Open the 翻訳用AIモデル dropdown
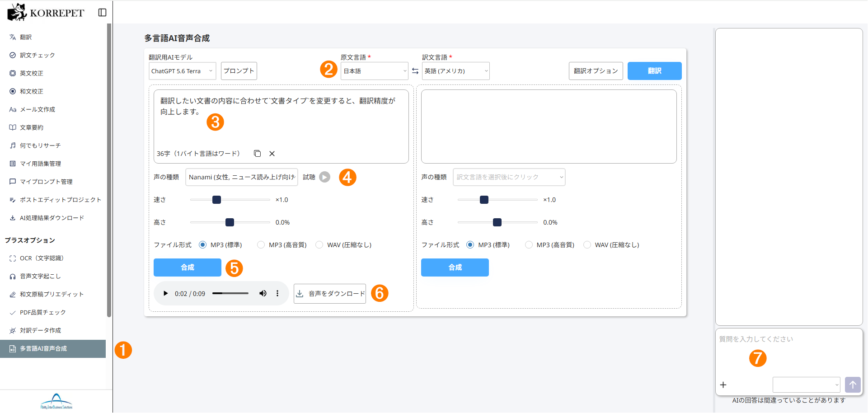This screenshot has width=868, height=413. (x=183, y=71)
